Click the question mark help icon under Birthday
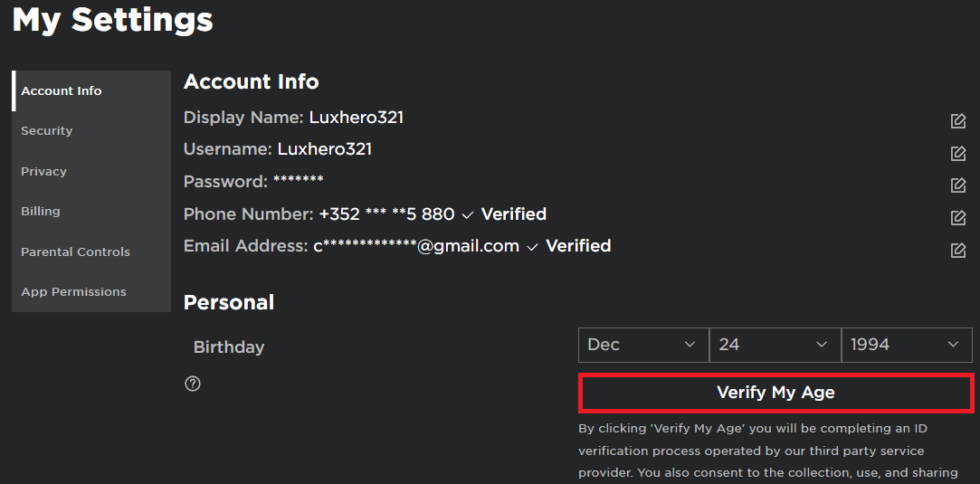 (193, 384)
